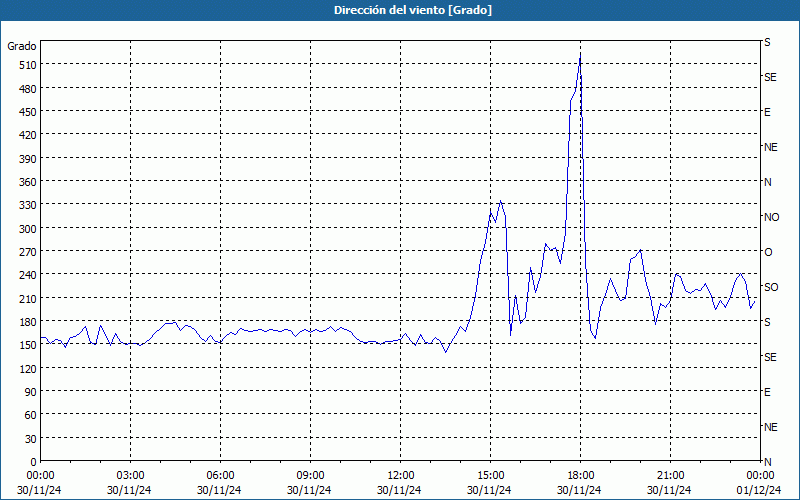Click the 'N' compass label level with 360
This screenshot has height=500, width=800.
point(767,182)
